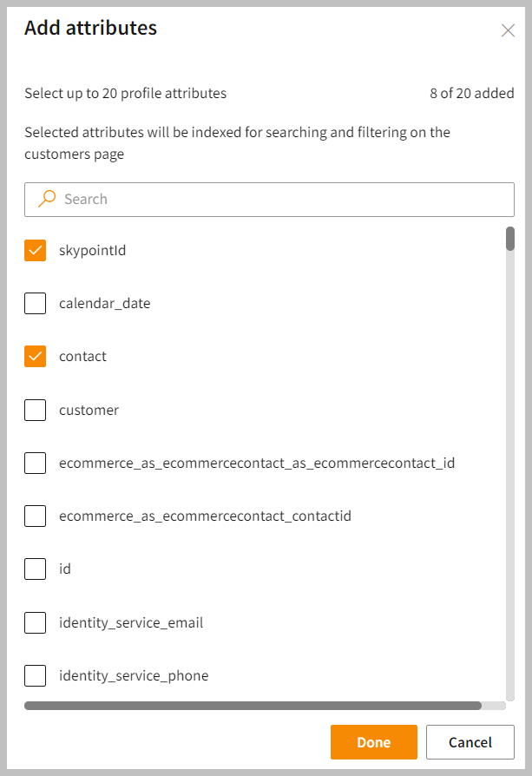The width and height of the screenshot is (532, 776).
Task: Click the horizontal scrollbar at list bottom
Action: (x=253, y=706)
